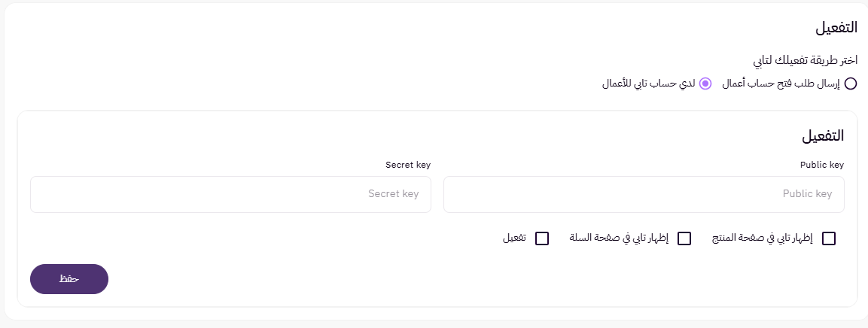Click the 'التفعيل' heading inside the card

point(823,136)
